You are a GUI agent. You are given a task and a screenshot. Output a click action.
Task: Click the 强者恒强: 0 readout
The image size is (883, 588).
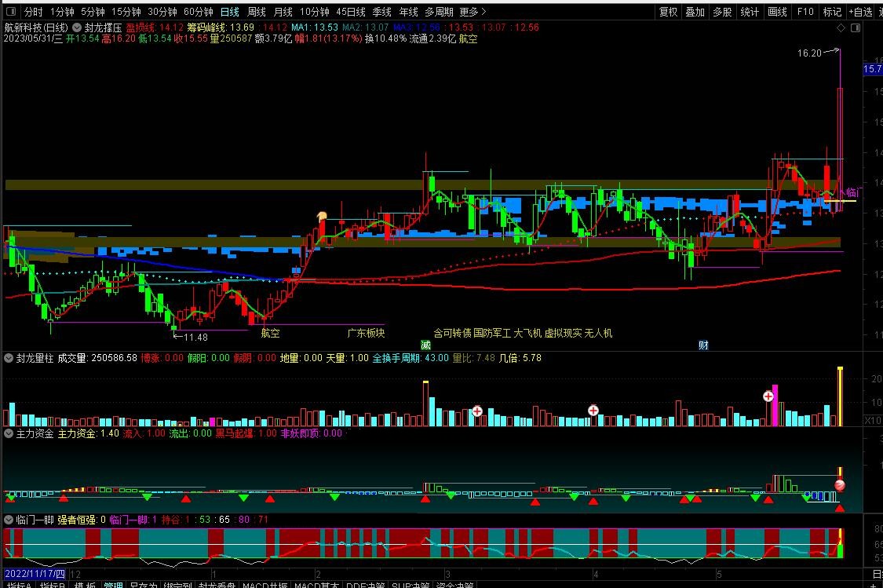pyautogui.click(x=82, y=519)
